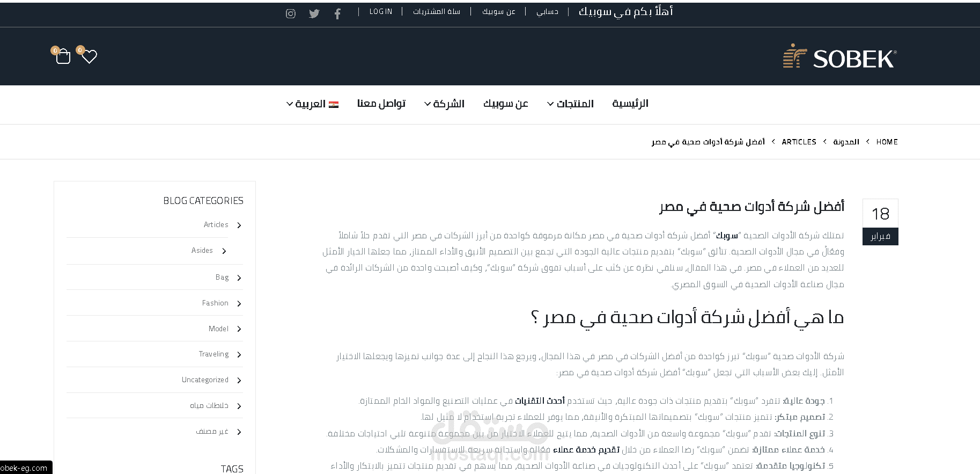The image size is (980, 474).
Task: Click chevron arrow next to Bag category
Action: [239, 278]
